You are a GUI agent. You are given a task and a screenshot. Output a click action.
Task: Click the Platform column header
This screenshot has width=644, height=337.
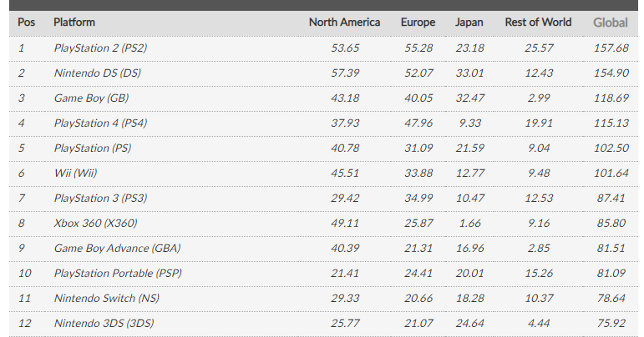[74, 23]
